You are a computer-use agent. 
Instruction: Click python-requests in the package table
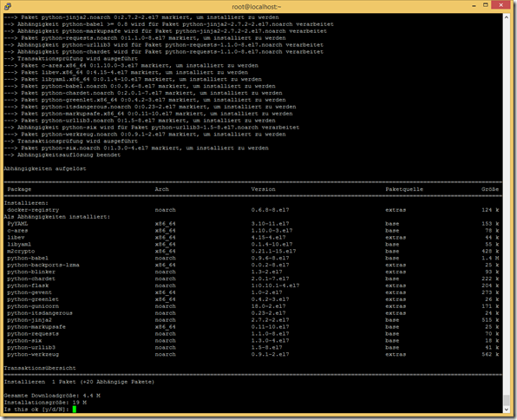[33, 334]
